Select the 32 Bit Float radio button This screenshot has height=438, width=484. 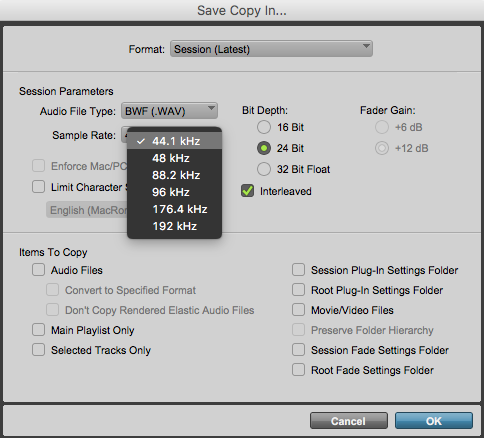(x=264, y=169)
